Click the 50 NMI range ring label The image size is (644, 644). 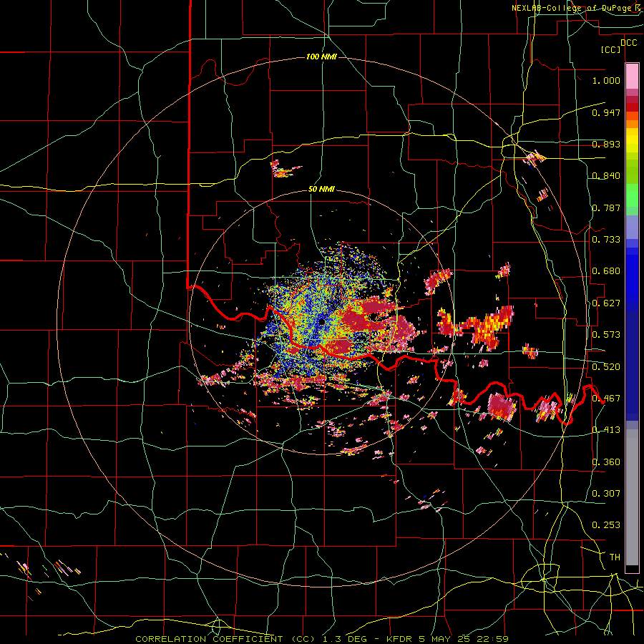coord(321,189)
